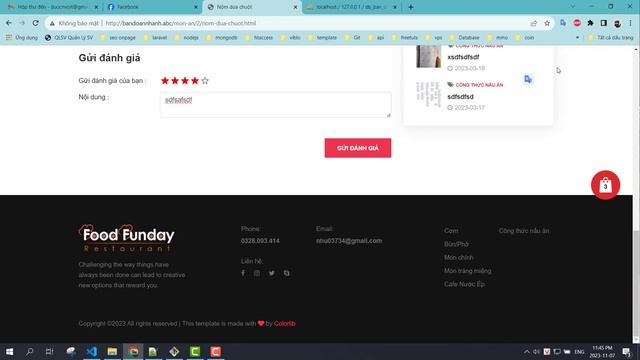Open the floating shopping cart button
This screenshot has height=360, width=640.
[605, 185]
